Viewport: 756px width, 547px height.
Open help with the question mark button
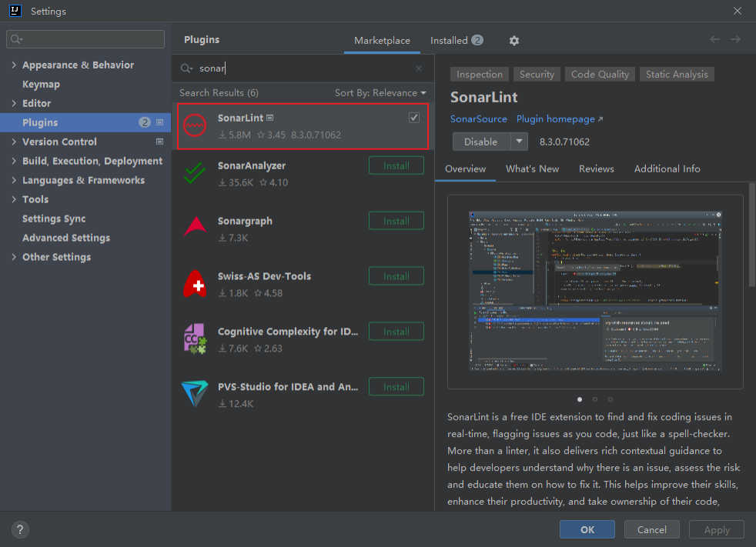click(x=20, y=529)
